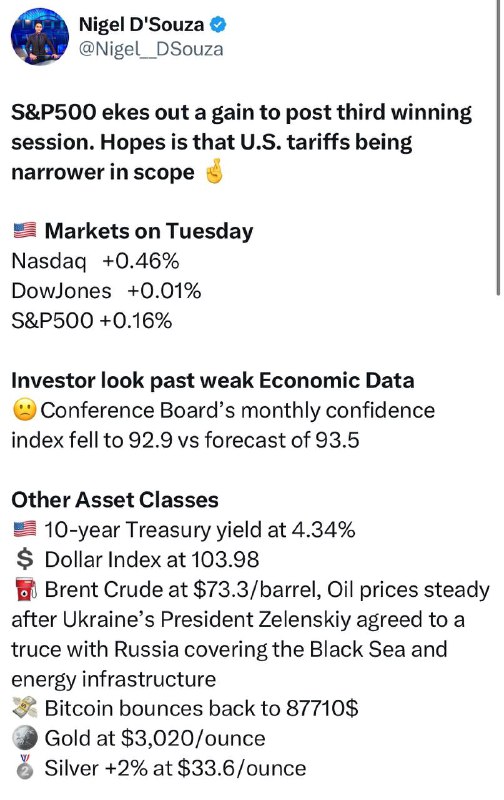Click the Investor look past weak Economic Data heading
The image size is (504, 800).
(213, 381)
